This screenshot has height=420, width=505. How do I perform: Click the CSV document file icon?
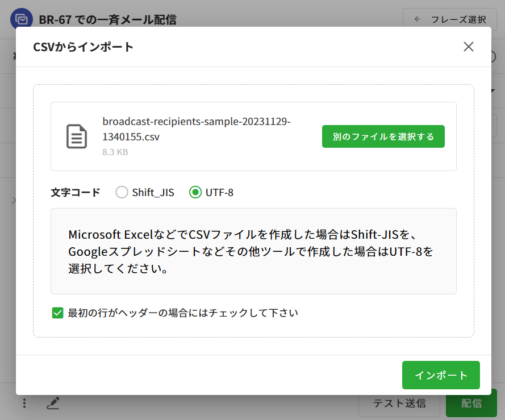coord(77,136)
